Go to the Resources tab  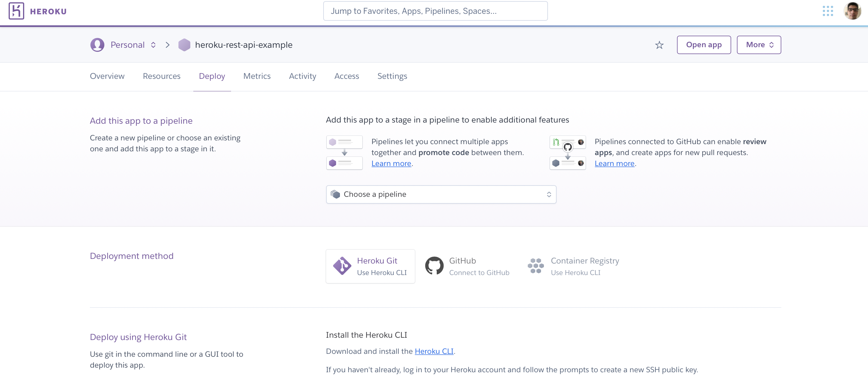pyautogui.click(x=161, y=76)
